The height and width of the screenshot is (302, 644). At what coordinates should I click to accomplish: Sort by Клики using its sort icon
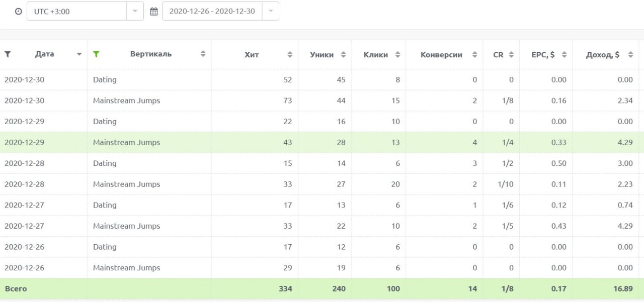pos(397,55)
